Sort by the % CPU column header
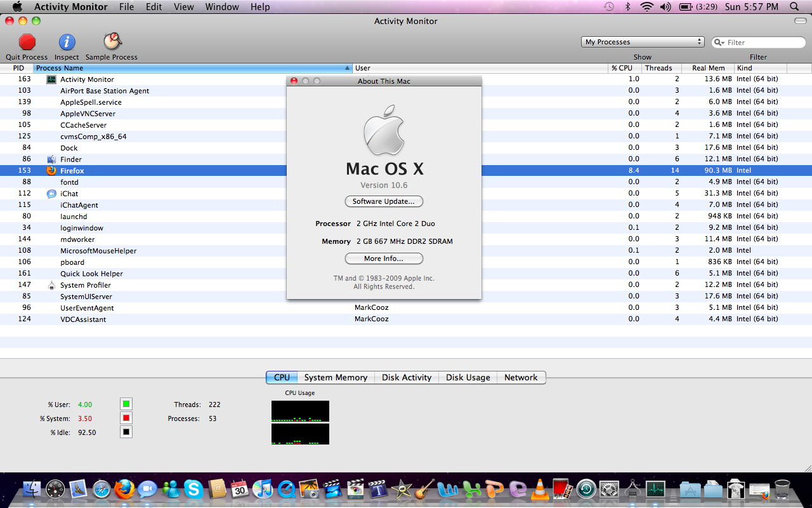 coord(624,68)
